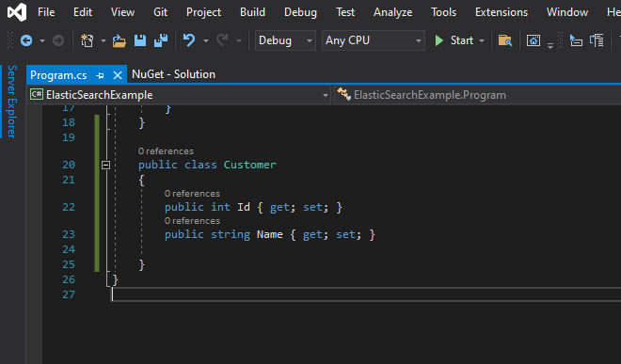Save Program.cs with the floppy disk icon
Image resolution: width=621 pixels, height=364 pixels.
coord(140,40)
